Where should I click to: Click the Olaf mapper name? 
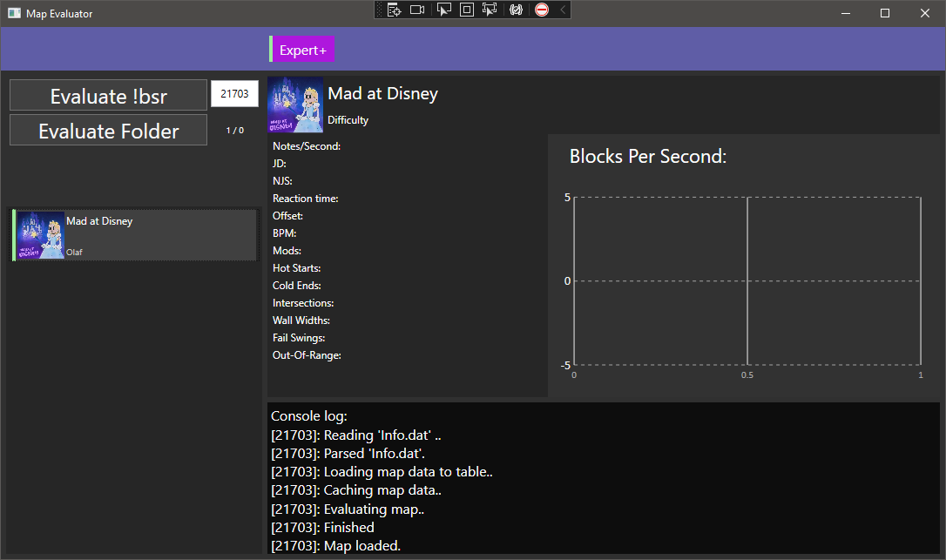[74, 253]
